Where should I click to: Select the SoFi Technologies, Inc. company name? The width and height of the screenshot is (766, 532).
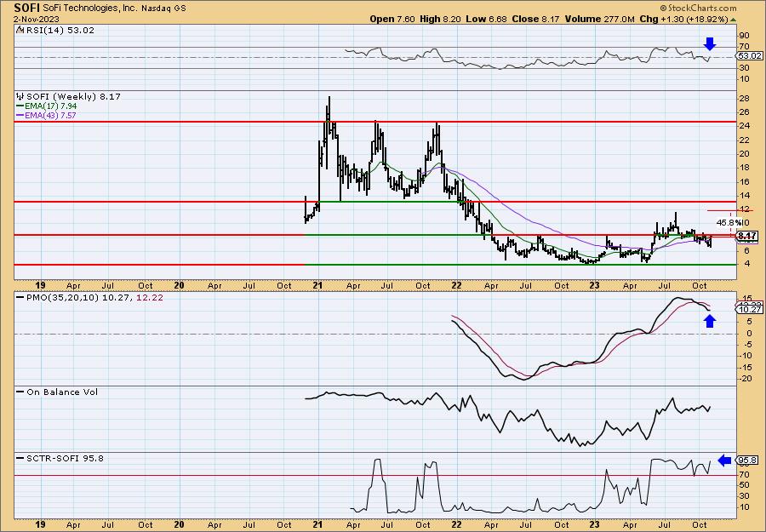tap(90, 9)
